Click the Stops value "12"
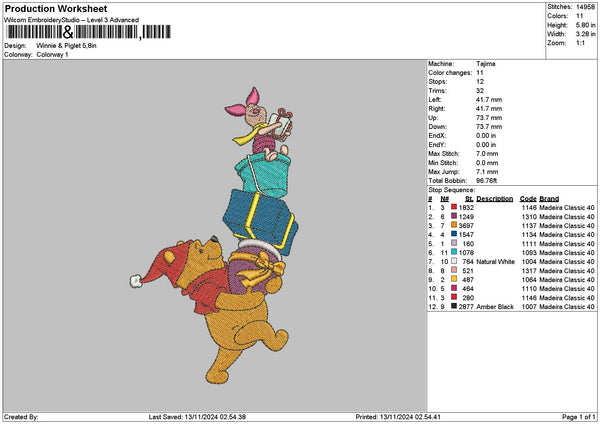The image size is (600, 424). 480,82
